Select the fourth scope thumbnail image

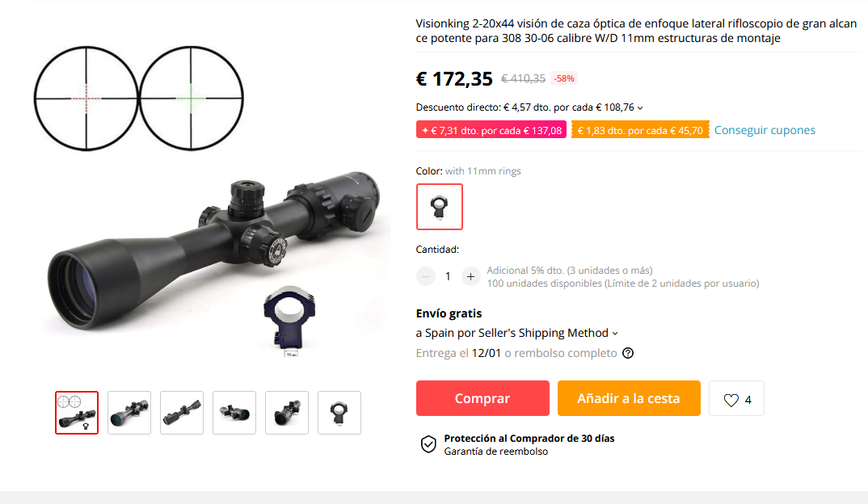[x=234, y=413]
